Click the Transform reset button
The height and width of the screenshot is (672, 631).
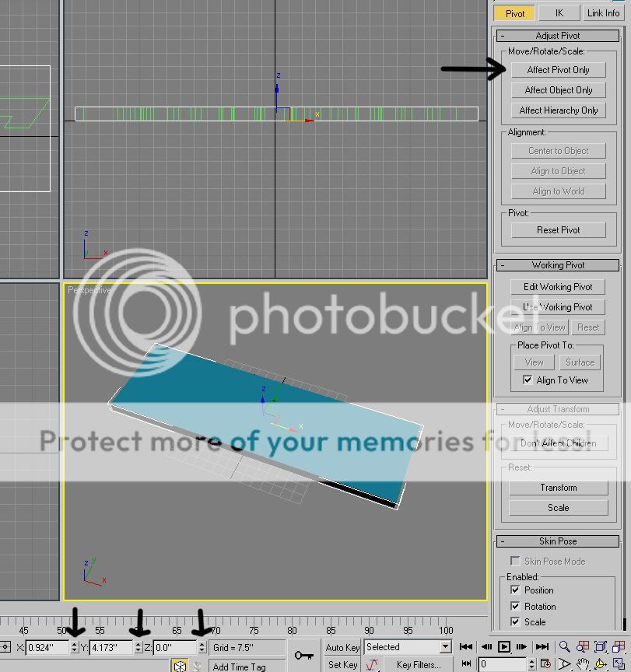click(x=558, y=488)
